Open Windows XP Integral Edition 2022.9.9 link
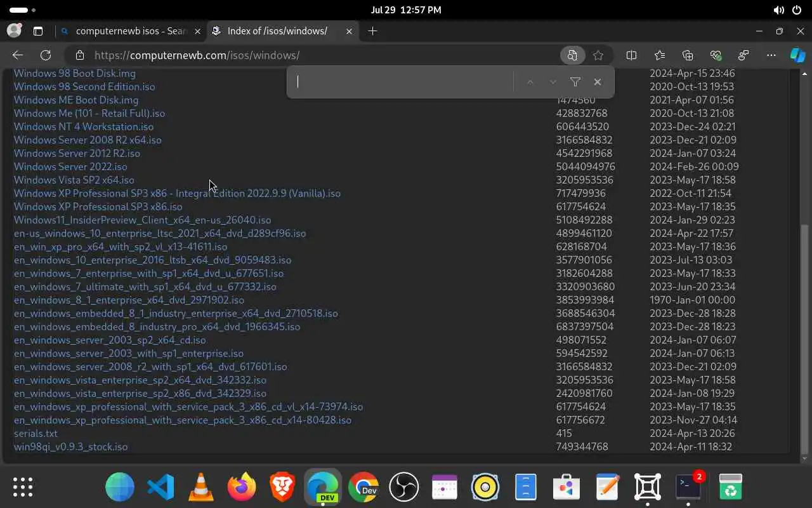The image size is (812, 508). pos(177,193)
